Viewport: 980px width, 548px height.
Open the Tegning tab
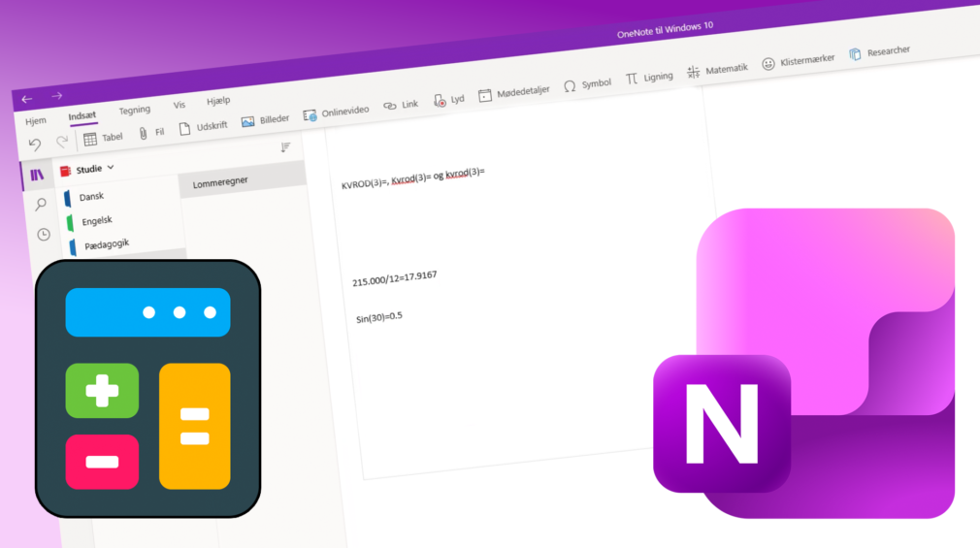pyautogui.click(x=135, y=111)
